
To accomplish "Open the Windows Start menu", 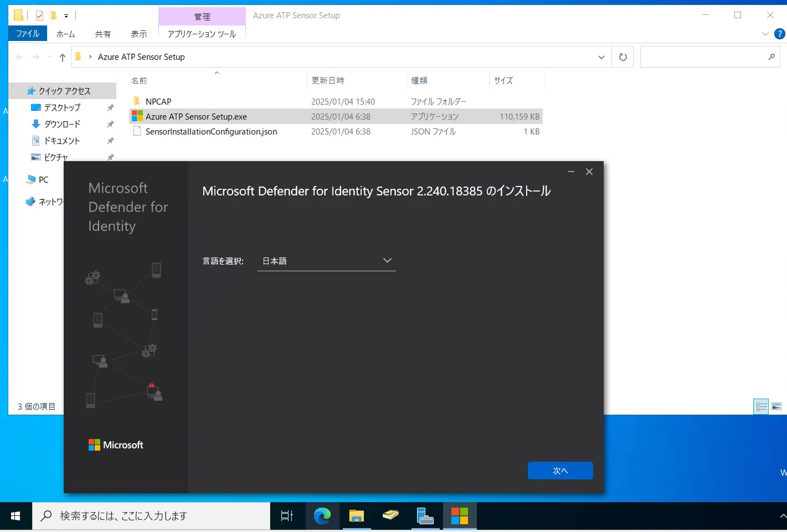I will pyautogui.click(x=16, y=515).
